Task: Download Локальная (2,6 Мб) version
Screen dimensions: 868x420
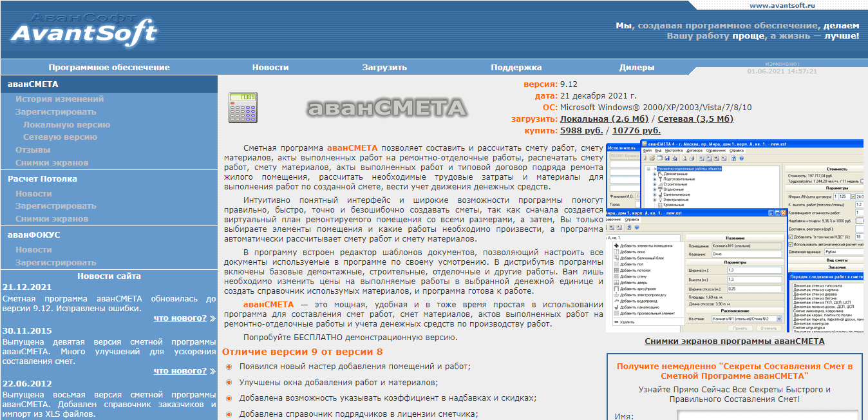Action: (604, 119)
